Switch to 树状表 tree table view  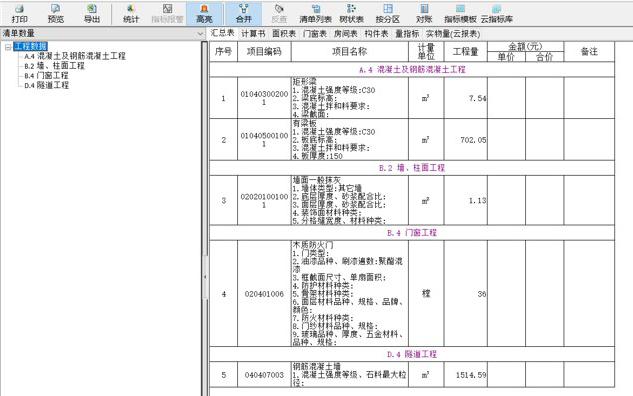point(351,14)
